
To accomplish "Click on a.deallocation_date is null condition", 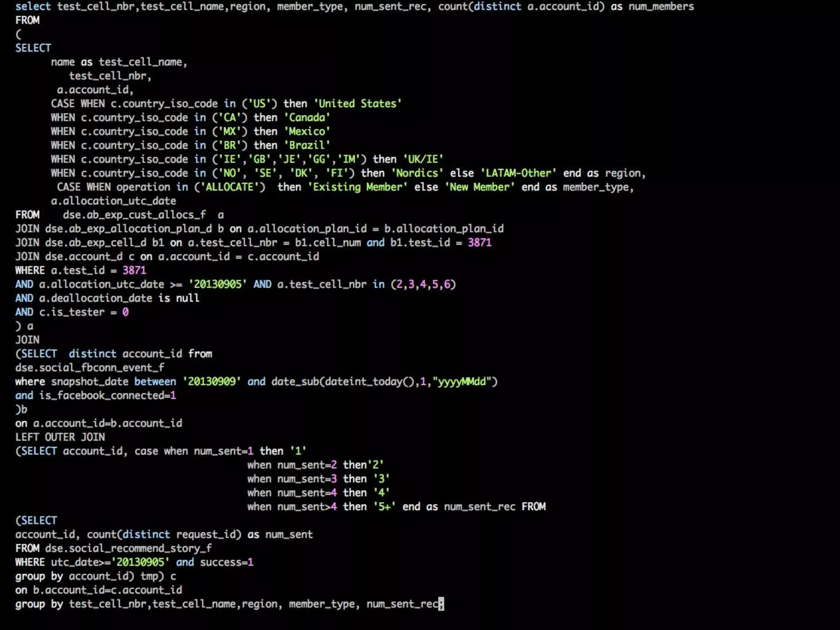I will 119,298.
